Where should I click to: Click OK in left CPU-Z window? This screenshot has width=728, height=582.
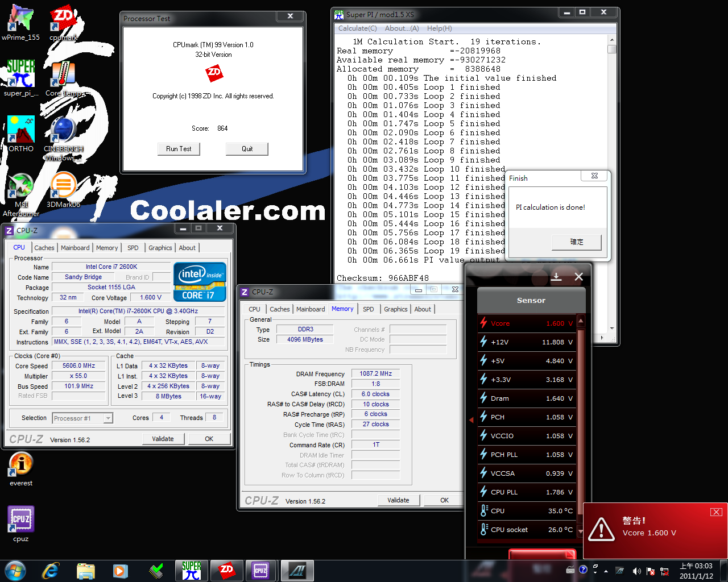(209, 439)
